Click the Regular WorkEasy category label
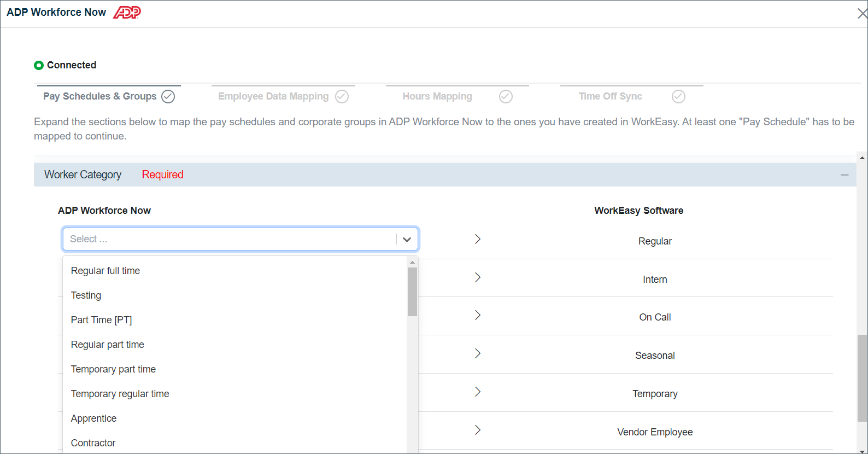868x454 pixels. (655, 241)
